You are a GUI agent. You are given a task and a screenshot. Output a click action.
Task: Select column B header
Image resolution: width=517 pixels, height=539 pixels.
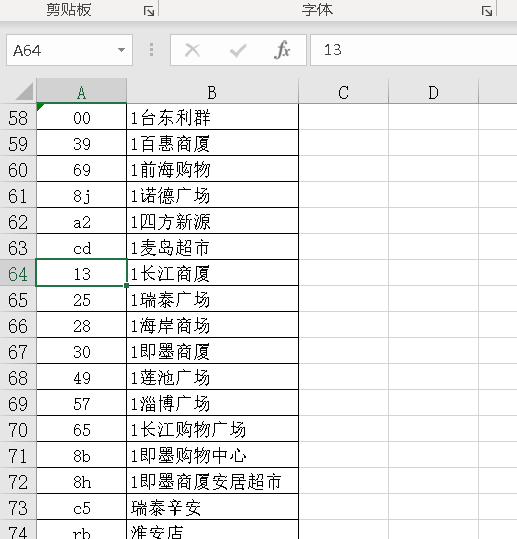tap(212, 91)
